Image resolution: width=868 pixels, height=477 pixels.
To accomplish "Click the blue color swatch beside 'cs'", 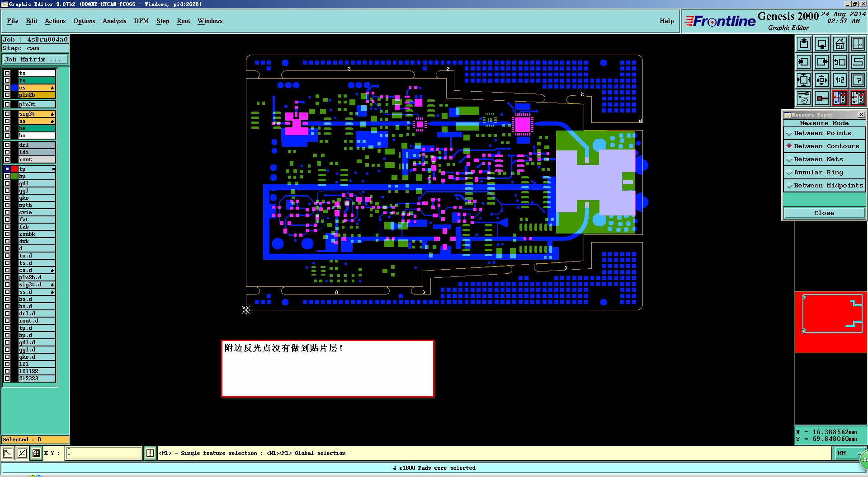I will coord(14,88).
